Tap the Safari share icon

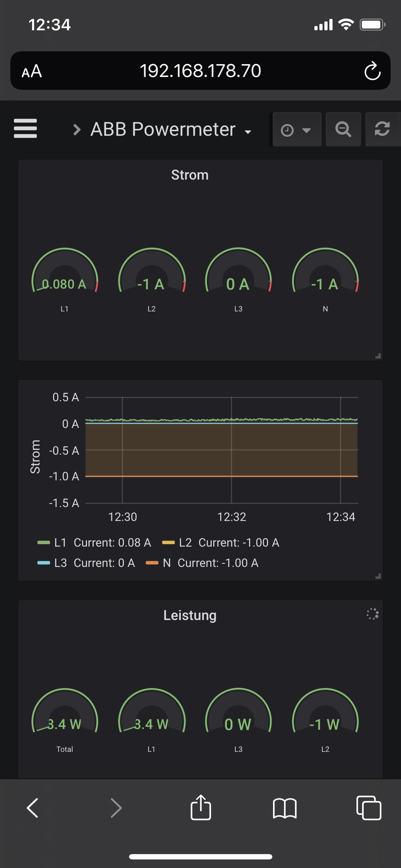tap(201, 807)
